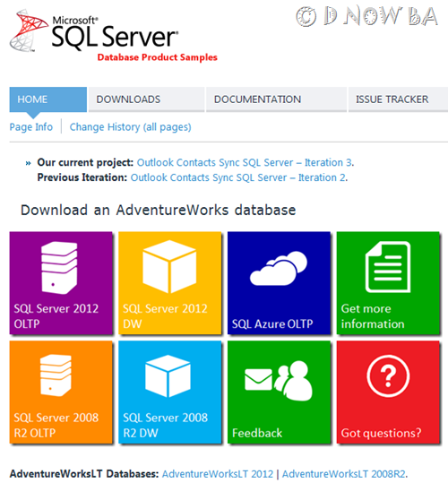Screen dimensions: 448x483
Task: Click the SQL Azure OLTP label
Action: click(272, 323)
